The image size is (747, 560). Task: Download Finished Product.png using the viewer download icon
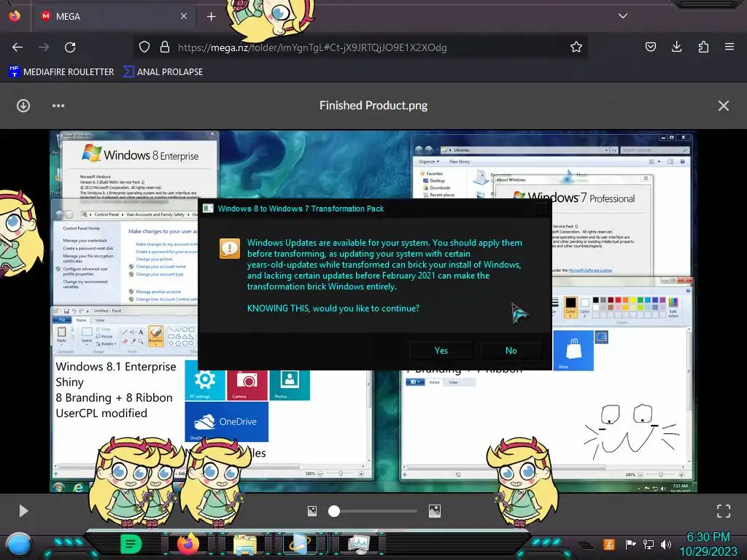pyautogui.click(x=23, y=105)
